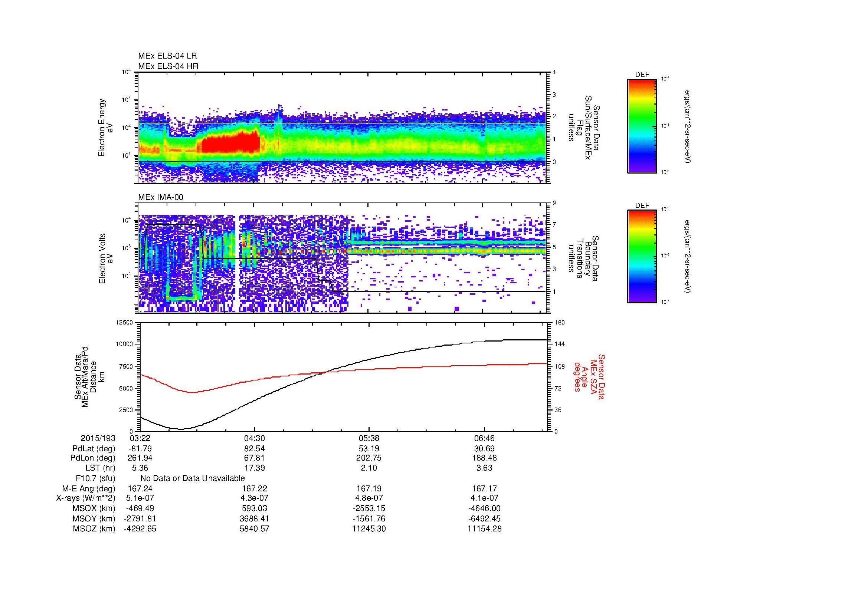Image resolution: width=868 pixels, height=613 pixels.
Task: Click 'No Data or Data Unavailable' text
Action: 193,478
